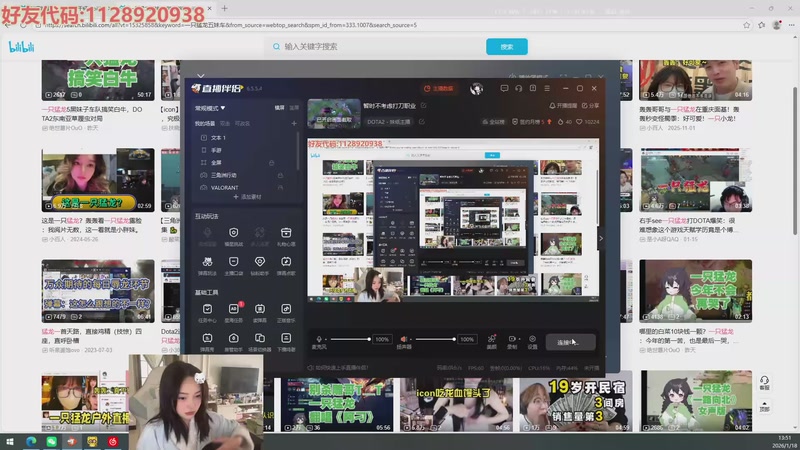Open the 场景切换器 scene switcher tool

[260, 342]
